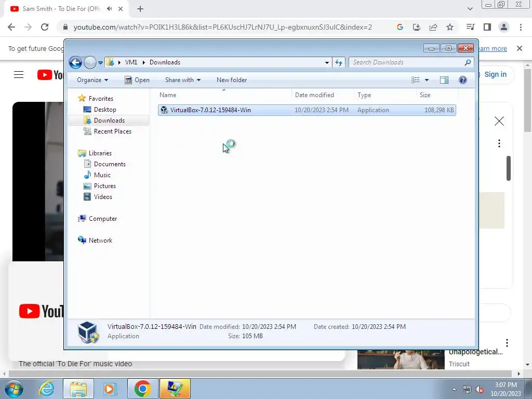Screen dimensions: 532x399
Task: Open the Documents library
Action: [110, 164]
